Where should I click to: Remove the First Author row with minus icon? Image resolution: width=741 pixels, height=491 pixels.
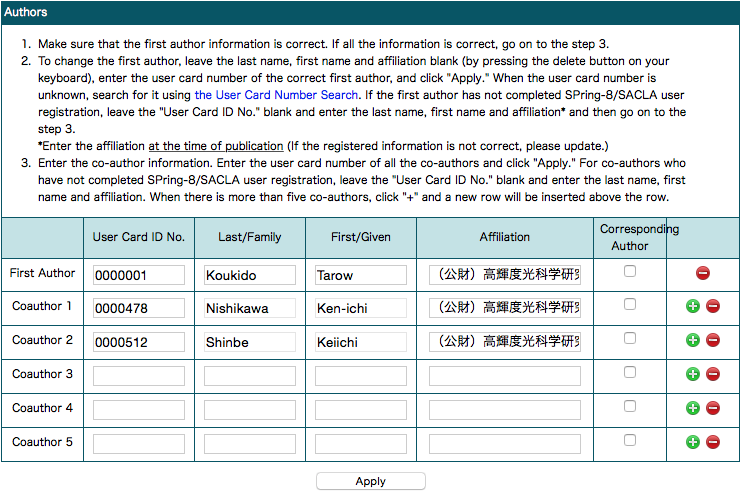(x=702, y=273)
